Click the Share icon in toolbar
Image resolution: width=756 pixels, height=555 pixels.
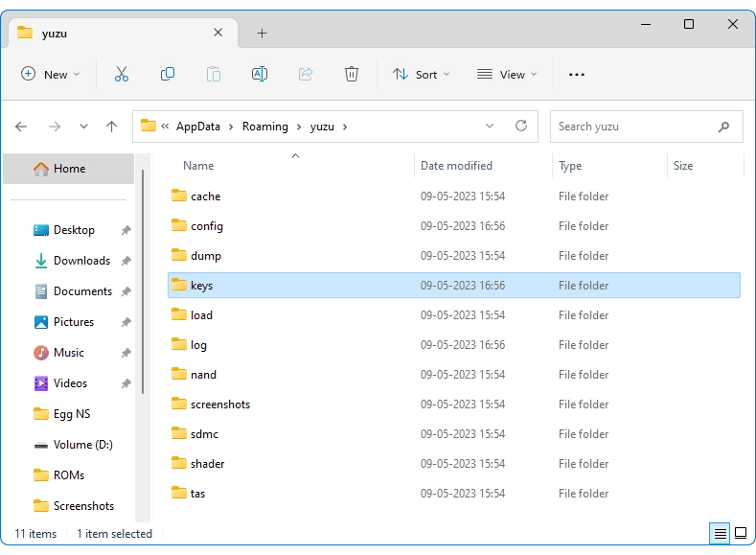pos(306,74)
